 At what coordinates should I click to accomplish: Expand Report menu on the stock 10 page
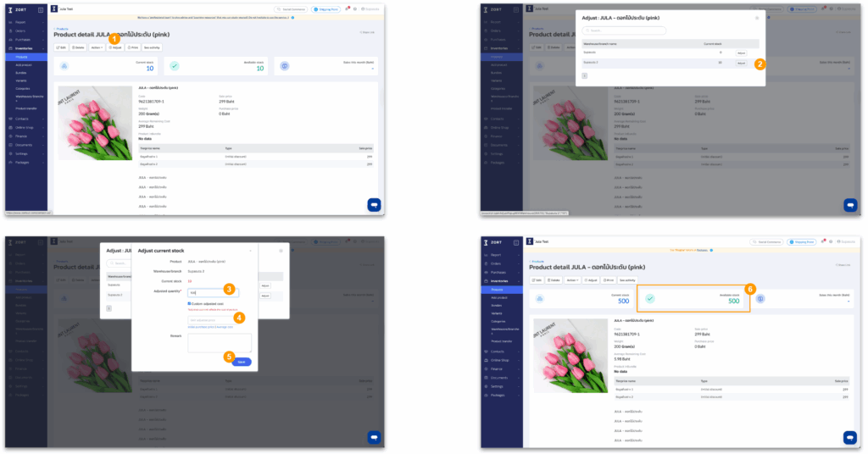click(20, 22)
